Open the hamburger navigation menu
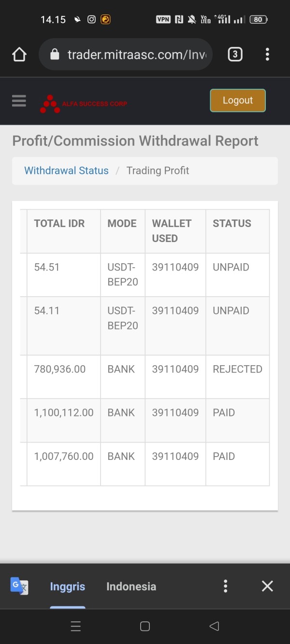The width and height of the screenshot is (290, 644). (19, 101)
